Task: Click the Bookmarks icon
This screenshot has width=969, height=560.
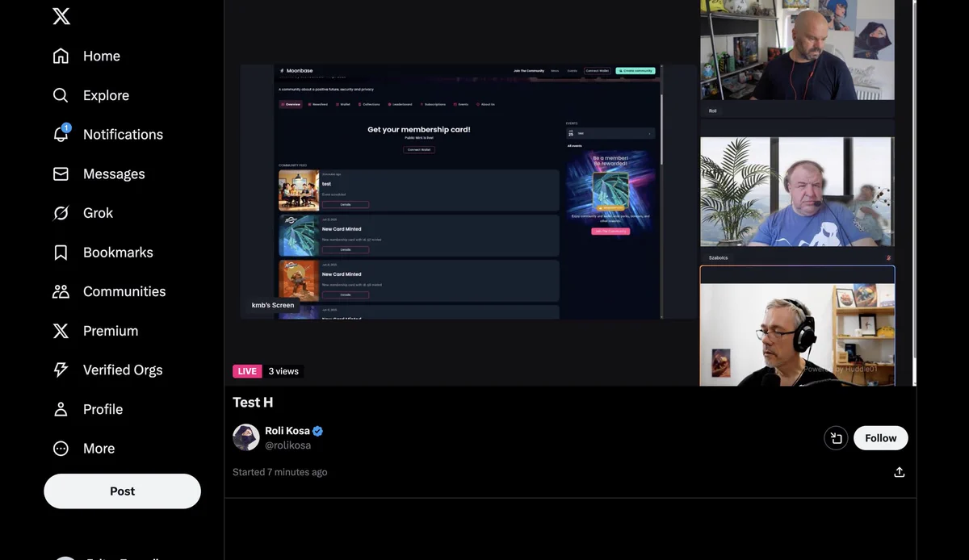Action: pyautogui.click(x=61, y=253)
